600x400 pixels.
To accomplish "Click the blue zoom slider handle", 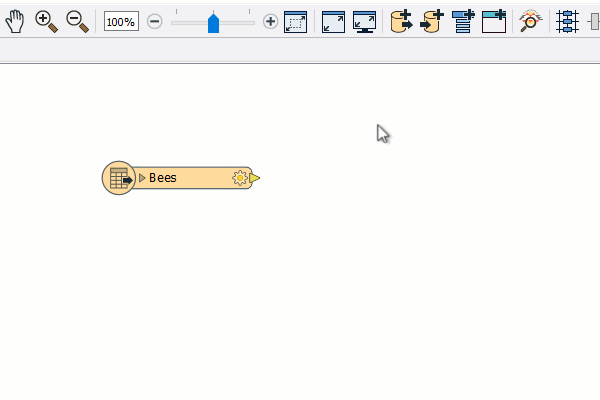I will 213,23.
